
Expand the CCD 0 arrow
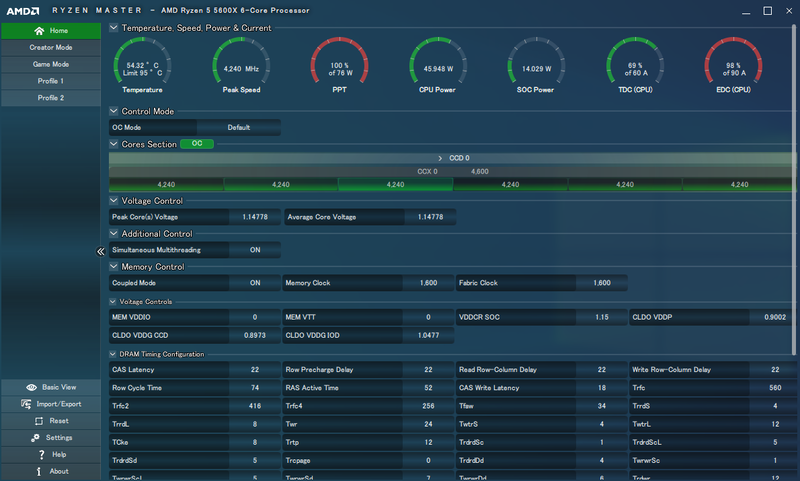(x=440, y=158)
